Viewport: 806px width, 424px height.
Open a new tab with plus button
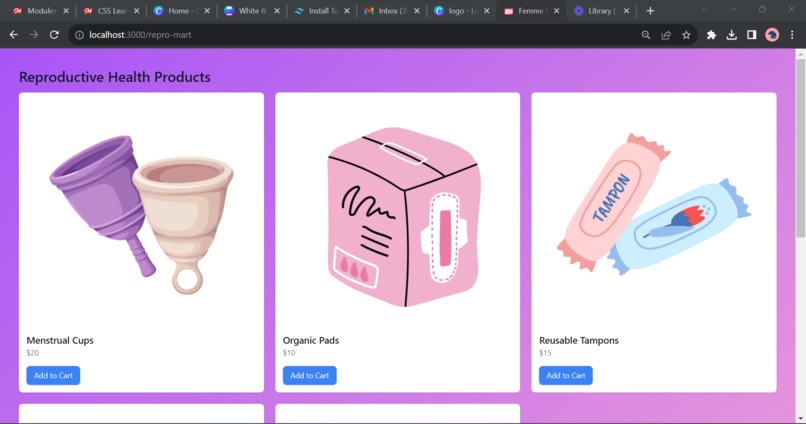[x=650, y=11]
